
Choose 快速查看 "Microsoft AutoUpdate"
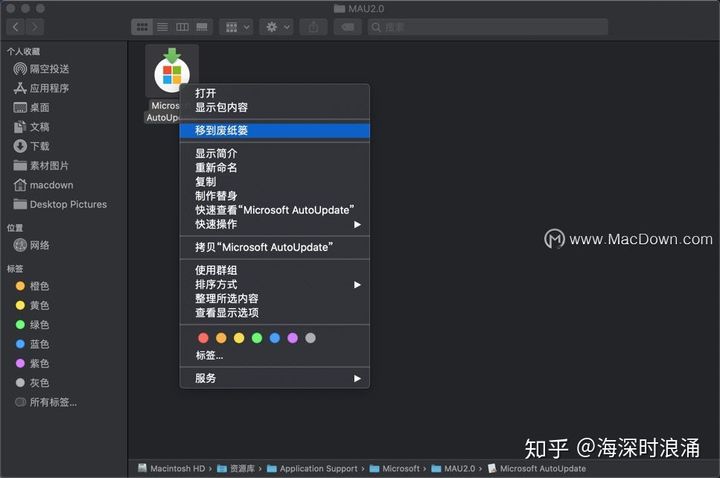tap(275, 210)
